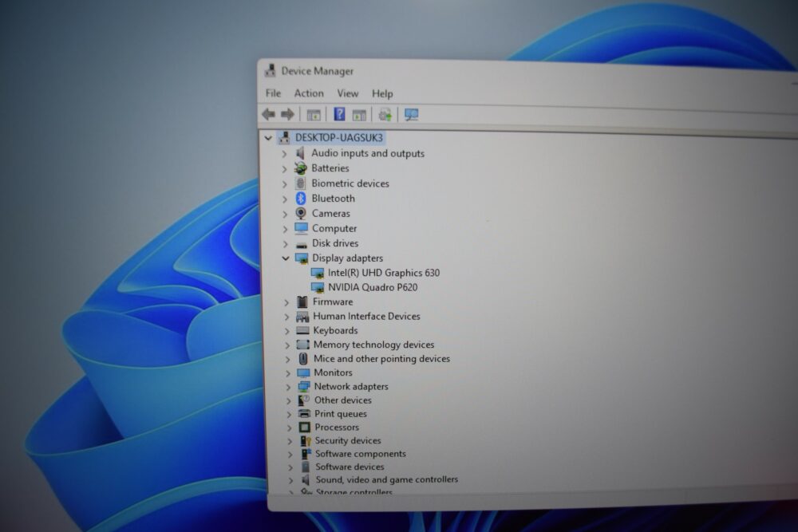Viewport: 798px width, 532px height.
Task: Expand the Software components category
Action: coord(290,454)
